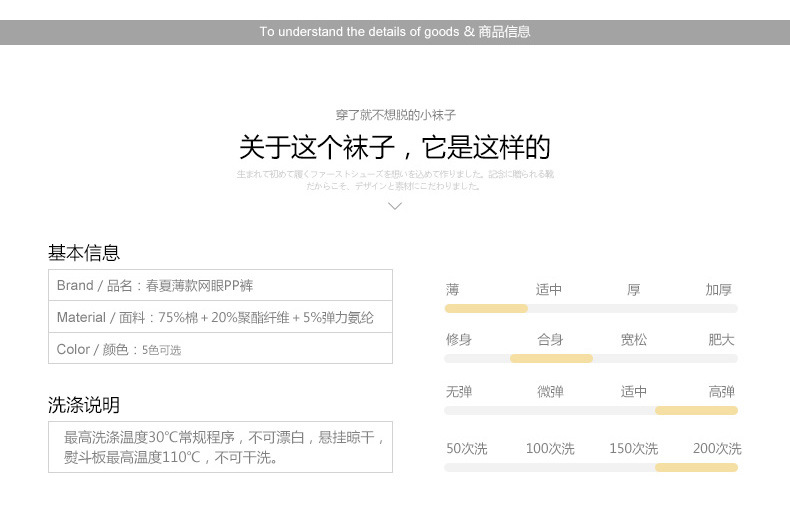Click the 合身 fit label
Image resolution: width=790 pixels, height=511 pixels.
click(x=550, y=340)
